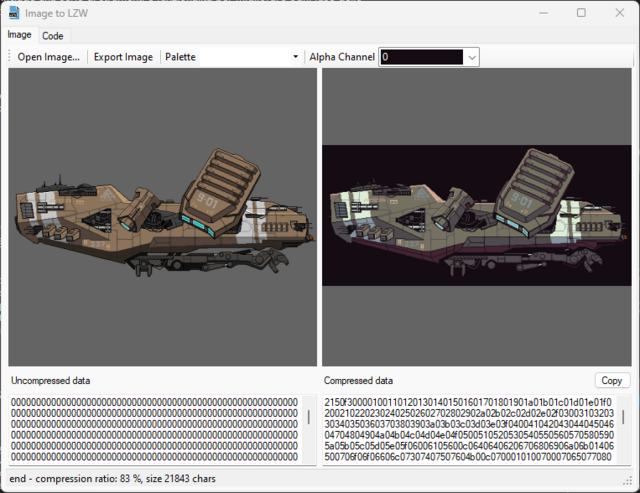Click the Image to LZW app icon
The image size is (640, 493).
point(14,13)
